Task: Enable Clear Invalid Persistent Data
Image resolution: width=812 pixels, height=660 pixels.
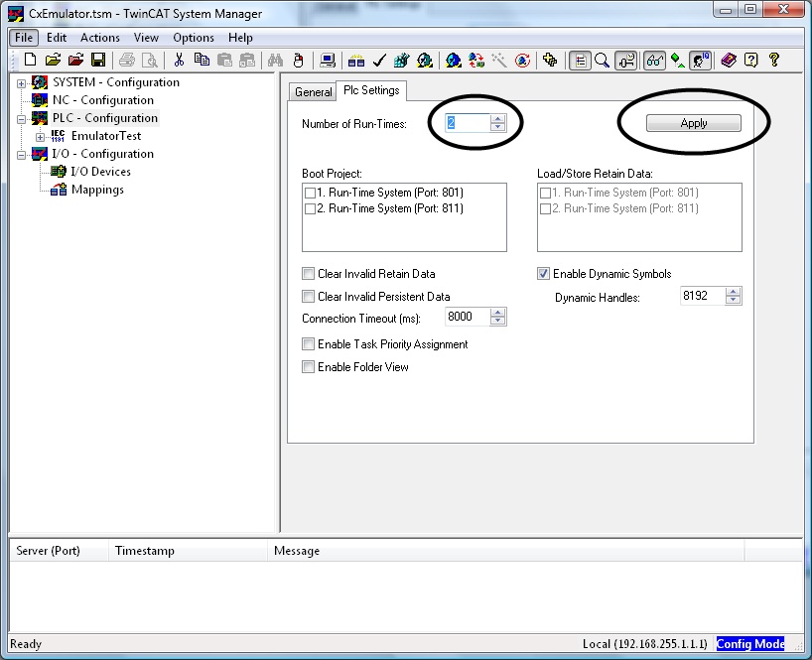Action: coord(308,296)
